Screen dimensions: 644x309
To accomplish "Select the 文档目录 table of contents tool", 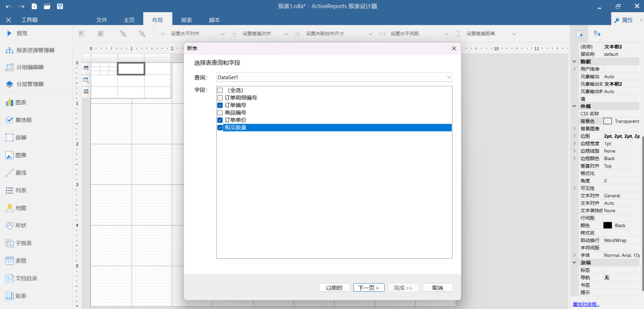I will 21,279.
